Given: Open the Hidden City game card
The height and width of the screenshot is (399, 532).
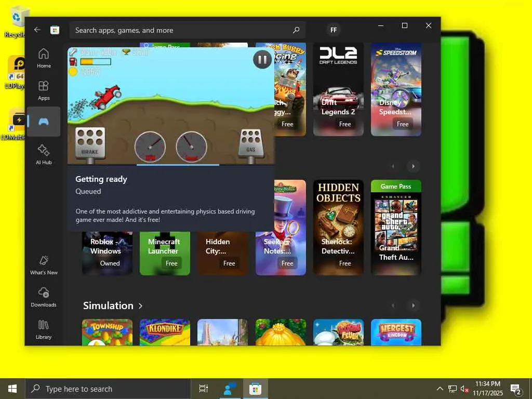Looking at the screenshot, I should (222, 253).
